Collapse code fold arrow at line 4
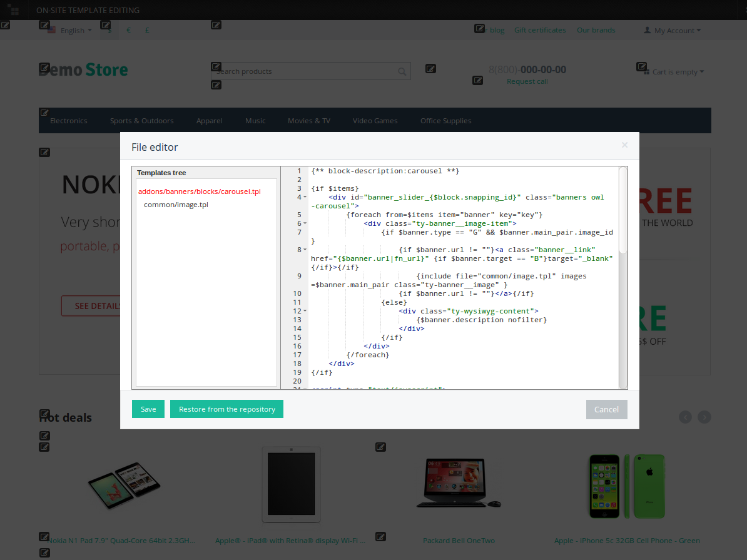747x560 pixels. pos(305,197)
